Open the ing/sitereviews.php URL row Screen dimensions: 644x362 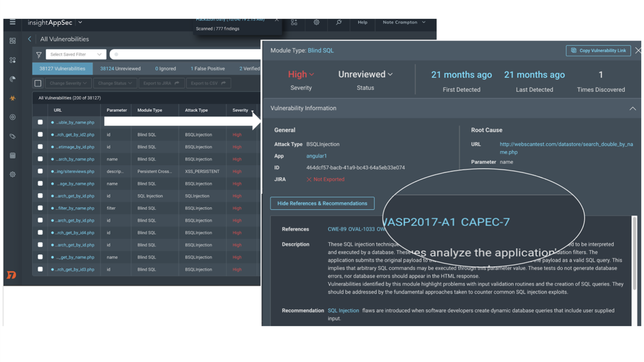(x=75, y=172)
